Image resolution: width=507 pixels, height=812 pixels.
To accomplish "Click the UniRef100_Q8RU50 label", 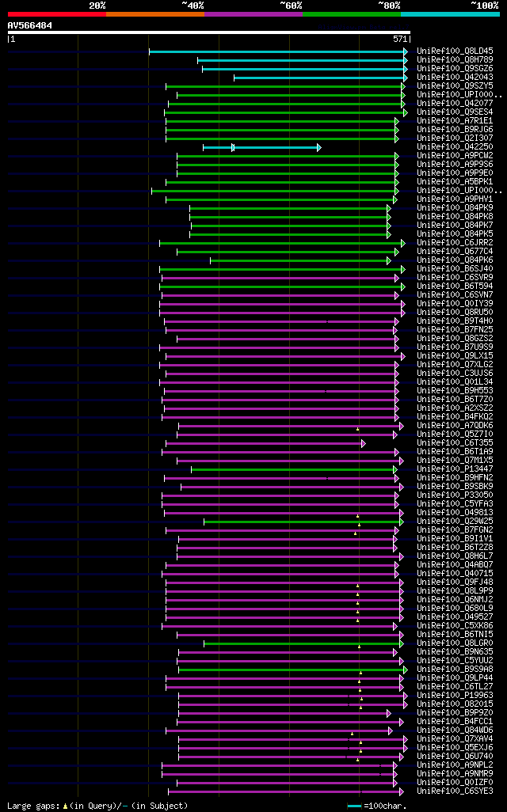I will pyautogui.click(x=456, y=313).
